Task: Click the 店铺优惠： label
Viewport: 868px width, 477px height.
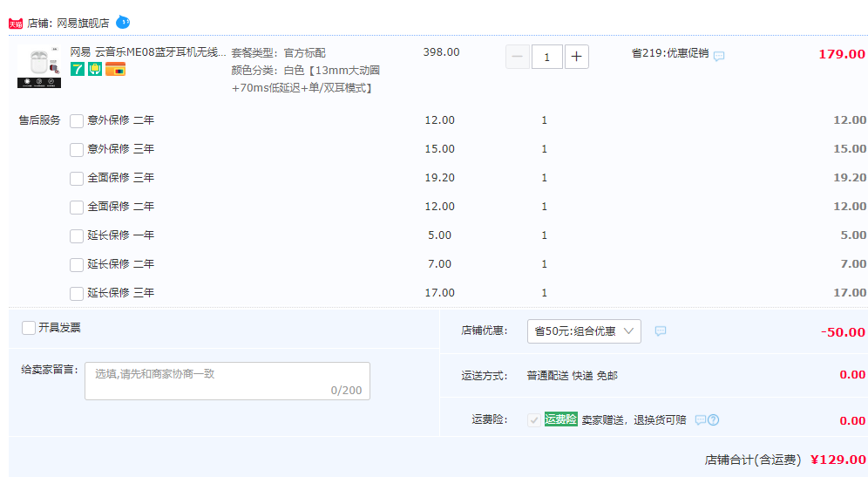Action: [485, 330]
